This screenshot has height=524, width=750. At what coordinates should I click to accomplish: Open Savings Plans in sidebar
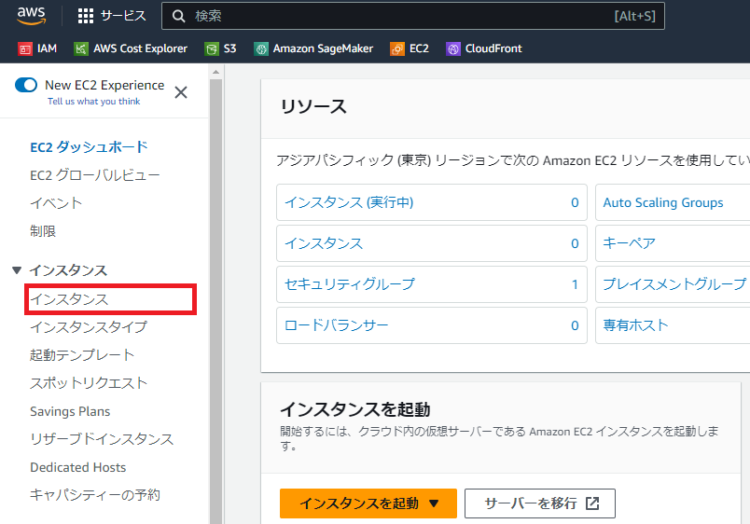pyautogui.click(x=70, y=411)
